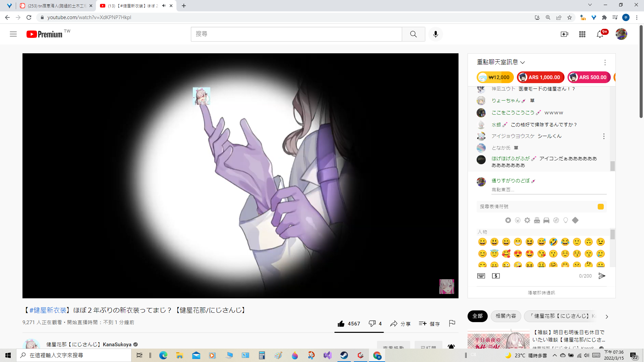Select the nature flower emoji category
The height and width of the screenshot is (362, 644).
click(527, 220)
